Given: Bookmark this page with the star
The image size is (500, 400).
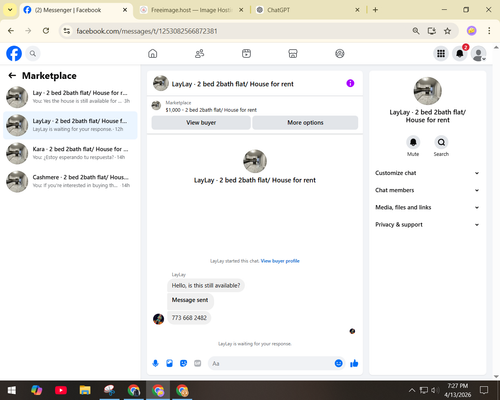Looking at the screenshot, I should [x=447, y=31].
